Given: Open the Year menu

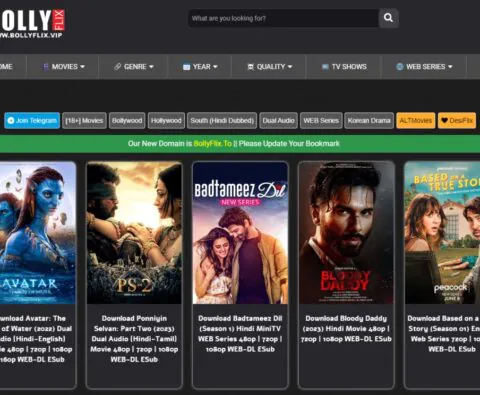Looking at the screenshot, I should click(x=200, y=67).
